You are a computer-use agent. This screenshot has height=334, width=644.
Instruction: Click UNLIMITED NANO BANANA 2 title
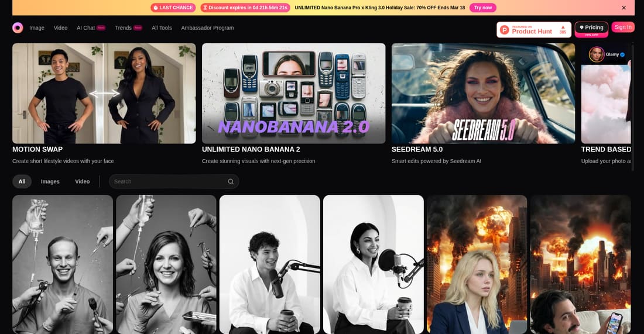pyautogui.click(x=251, y=149)
